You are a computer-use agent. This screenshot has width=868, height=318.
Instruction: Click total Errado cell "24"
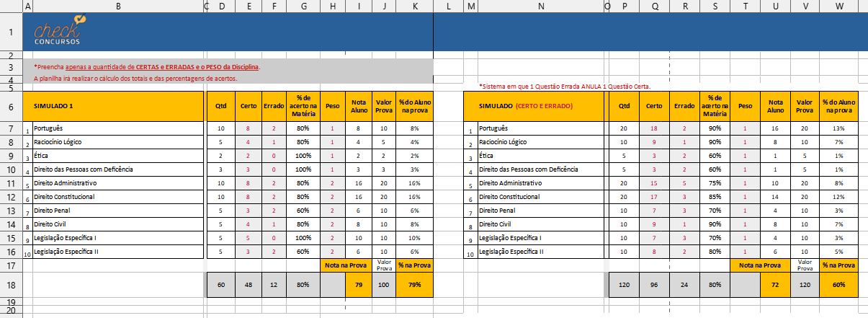pos(684,285)
